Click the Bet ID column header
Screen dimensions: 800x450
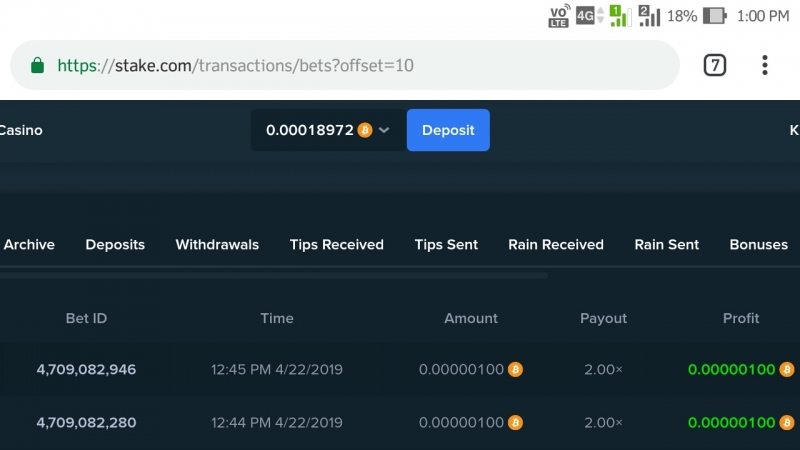pos(86,318)
